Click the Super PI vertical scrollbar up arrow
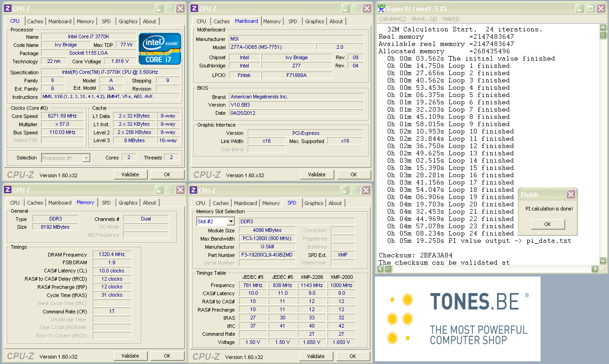 tap(603, 28)
